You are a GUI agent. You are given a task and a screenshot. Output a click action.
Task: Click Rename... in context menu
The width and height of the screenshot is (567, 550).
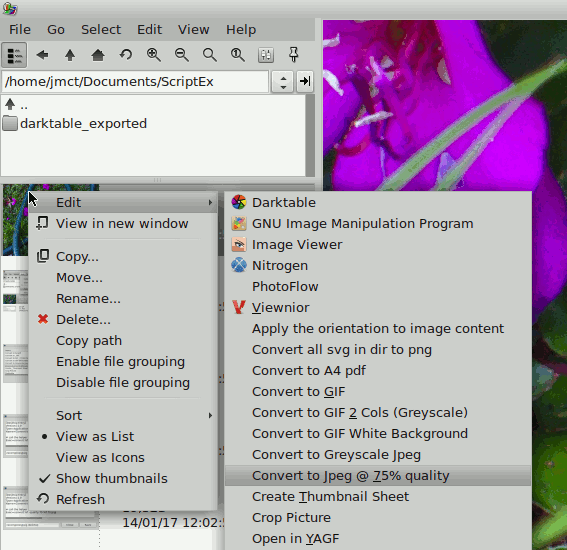tap(123, 298)
